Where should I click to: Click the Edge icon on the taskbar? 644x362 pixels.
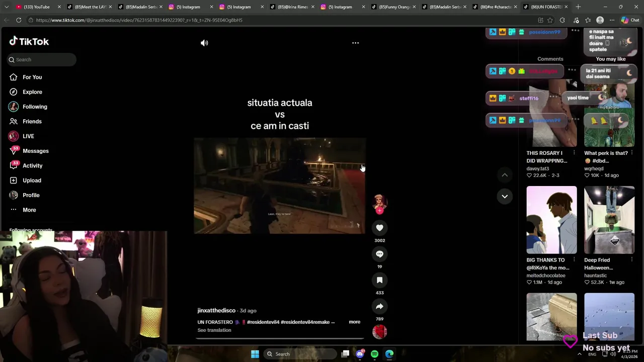pos(389,354)
